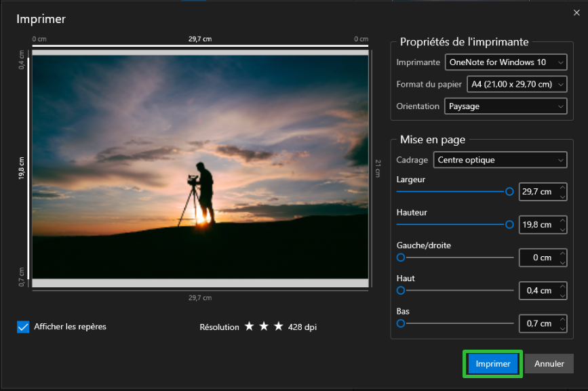The image size is (588, 391).
Task: Click the Résolution label
Action: pos(219,327)
